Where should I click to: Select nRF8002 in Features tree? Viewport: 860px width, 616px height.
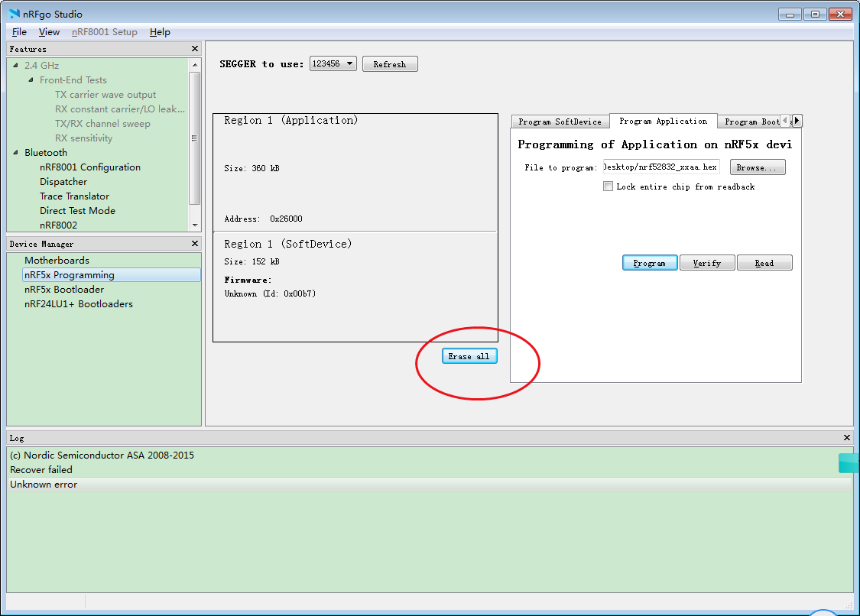click(58, 225)
